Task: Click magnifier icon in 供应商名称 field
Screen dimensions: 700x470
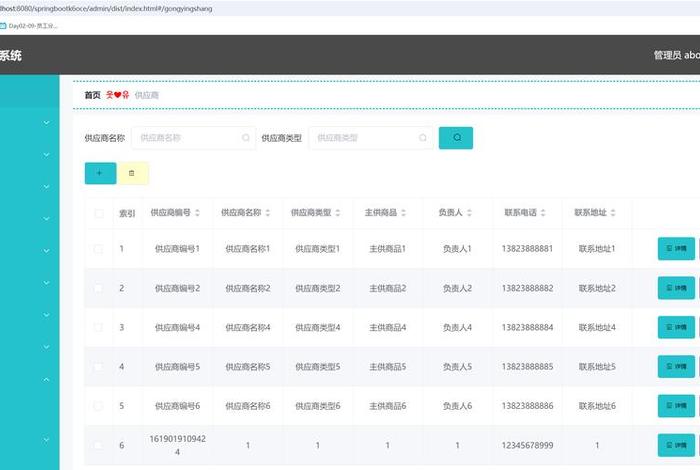Action: tap(246, 138)
